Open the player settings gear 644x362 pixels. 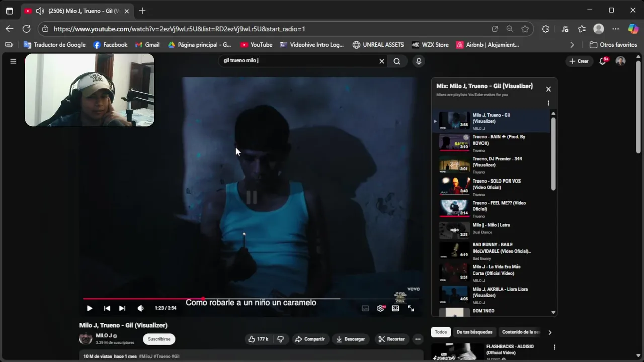click(x=381, y=308)
